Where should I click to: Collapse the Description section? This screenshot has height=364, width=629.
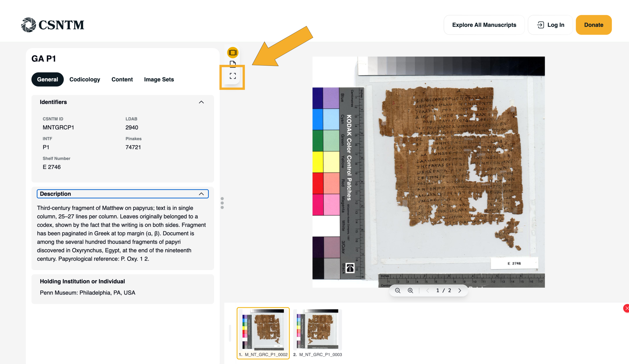pyautogui.click(x=201, y=194)
